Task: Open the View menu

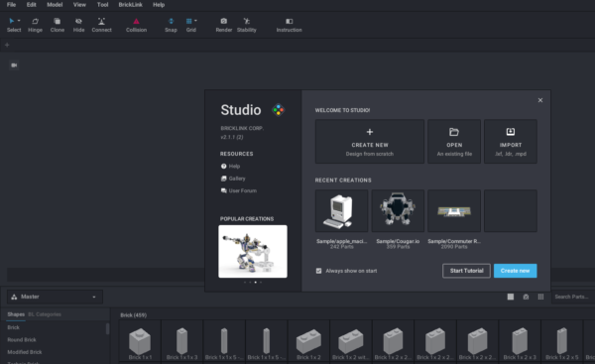Action: [79, 5]
